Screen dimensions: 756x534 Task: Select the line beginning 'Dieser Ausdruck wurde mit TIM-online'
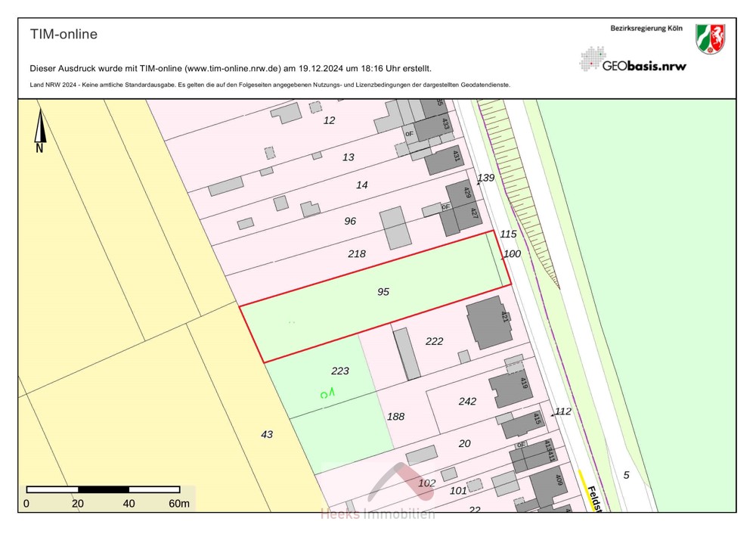[x=231, y=69]
